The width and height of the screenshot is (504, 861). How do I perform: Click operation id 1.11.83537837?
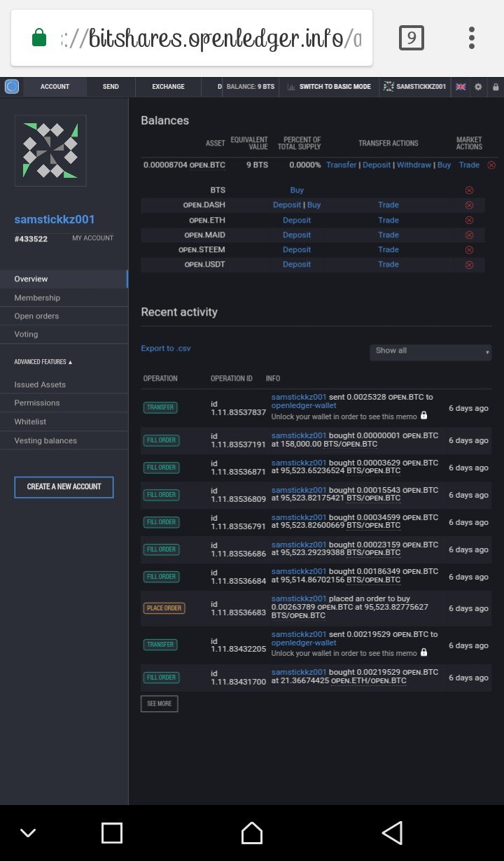(x=238, y=408)
